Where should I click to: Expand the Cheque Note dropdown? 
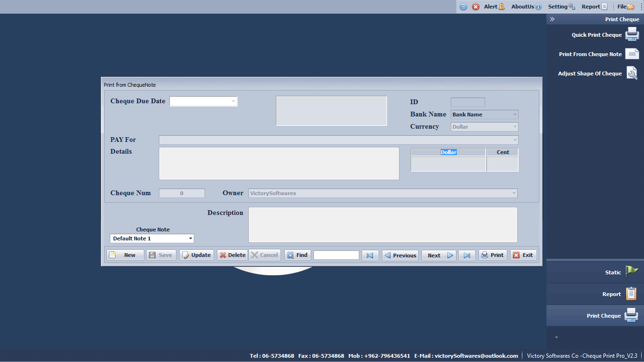190,239
